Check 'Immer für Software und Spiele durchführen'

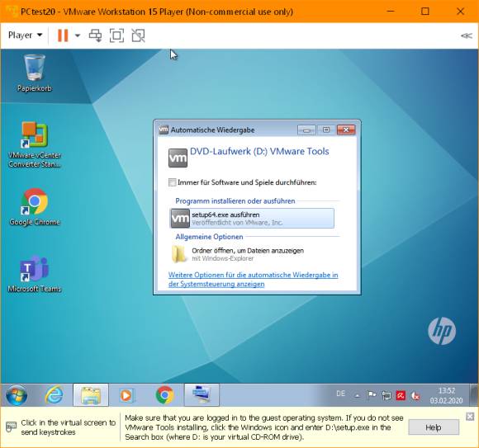[x=173, y=182]
